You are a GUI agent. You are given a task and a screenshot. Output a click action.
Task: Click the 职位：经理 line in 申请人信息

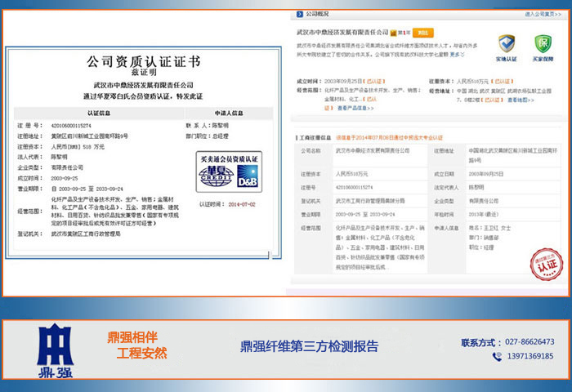click(481, 247)
